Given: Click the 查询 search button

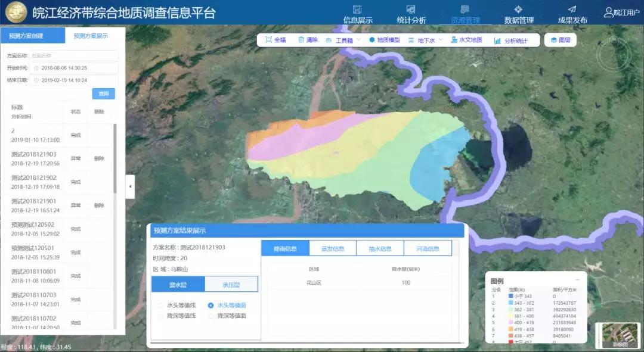Looking at the screenshot, I should [x=103, y=94].
